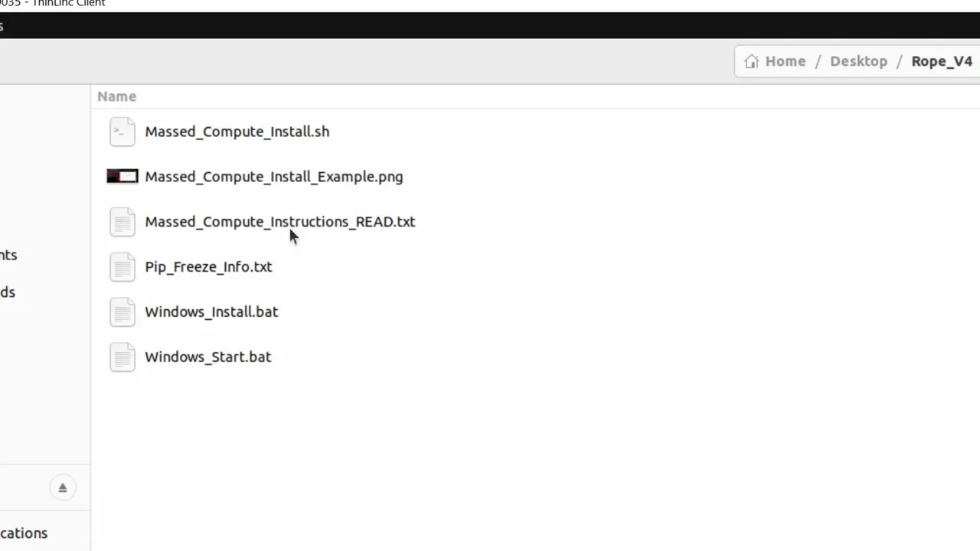Select the Massed_Compute_Install.sh file name
This screenshot has height=551, width=980.
(237, 132)
